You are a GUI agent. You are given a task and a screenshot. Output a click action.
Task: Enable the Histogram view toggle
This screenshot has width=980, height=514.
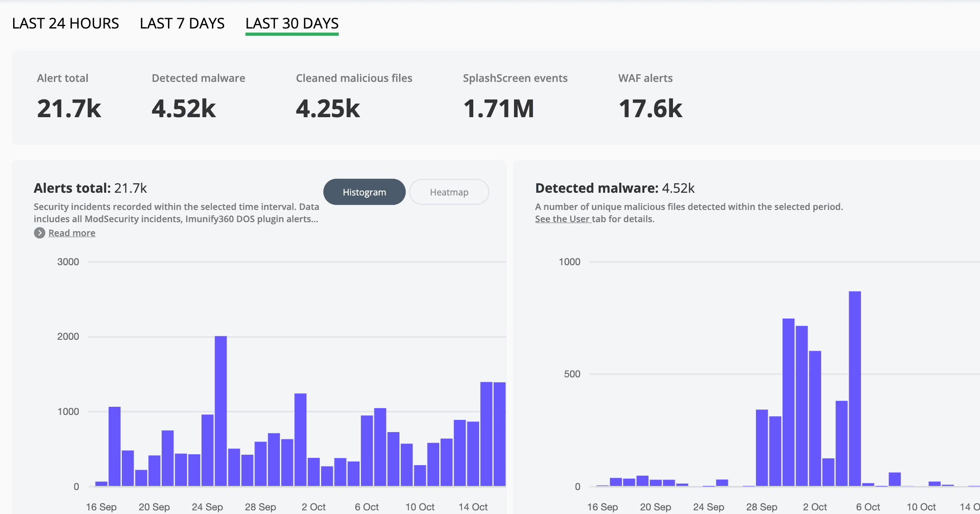pyautogui.click(x=365, y=192)
